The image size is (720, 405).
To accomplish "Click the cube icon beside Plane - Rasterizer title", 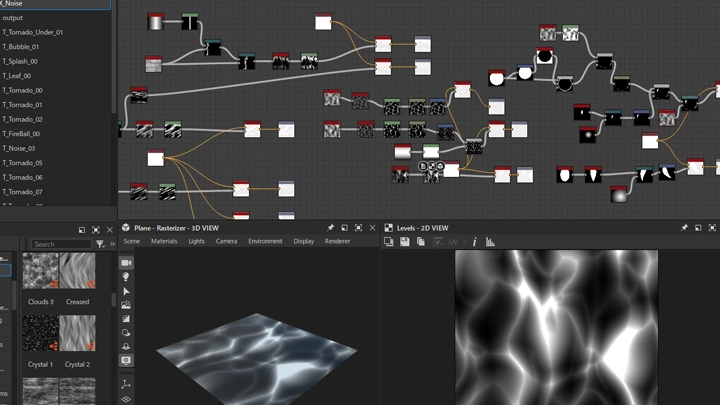I will (x=126, y=228).
